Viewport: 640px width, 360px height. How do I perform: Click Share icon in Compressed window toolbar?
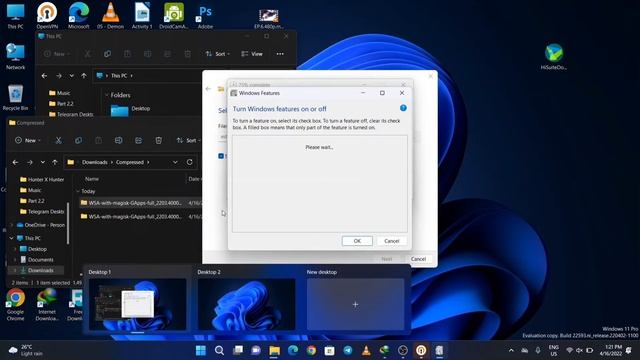(138, 140)
